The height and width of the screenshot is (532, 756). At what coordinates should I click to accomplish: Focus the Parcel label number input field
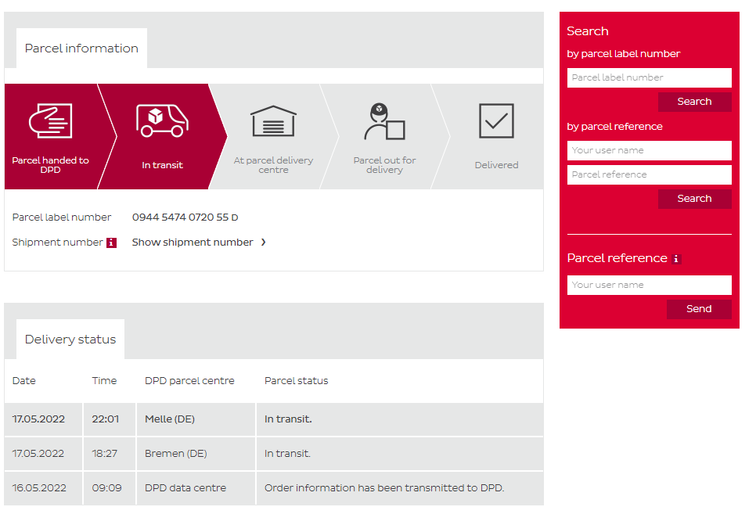coord(649,77)
